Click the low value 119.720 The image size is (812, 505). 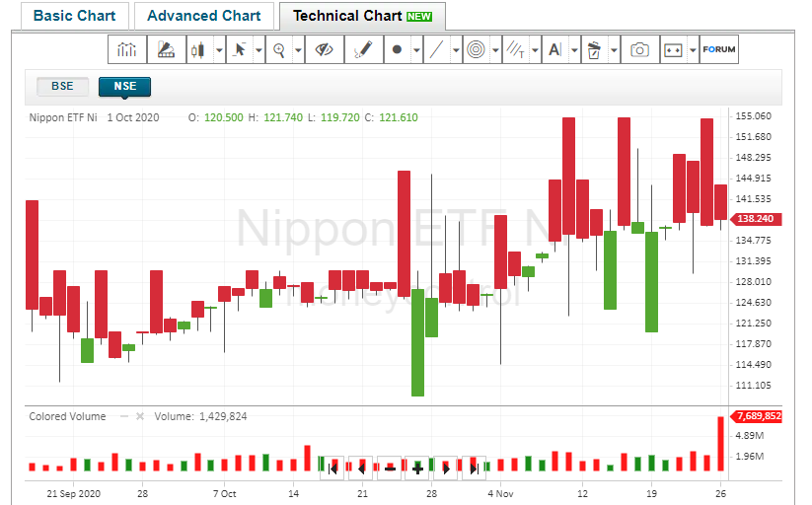[x=339, y=117]
